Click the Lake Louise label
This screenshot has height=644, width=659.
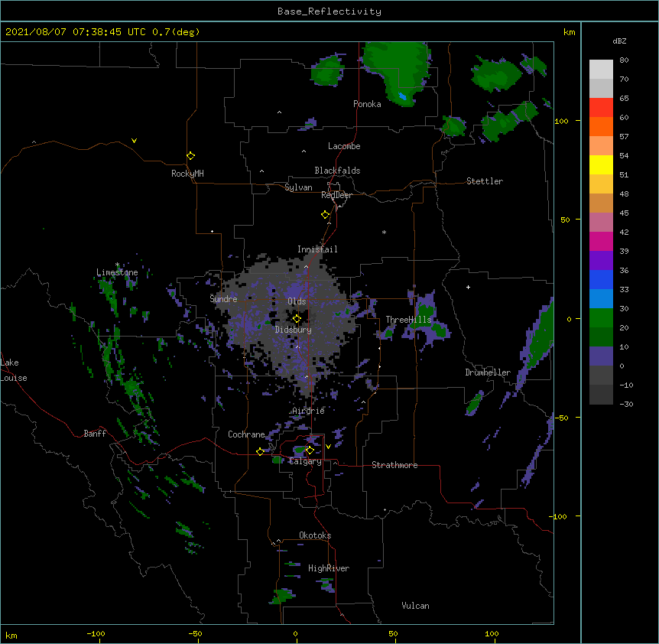[14, 370]
